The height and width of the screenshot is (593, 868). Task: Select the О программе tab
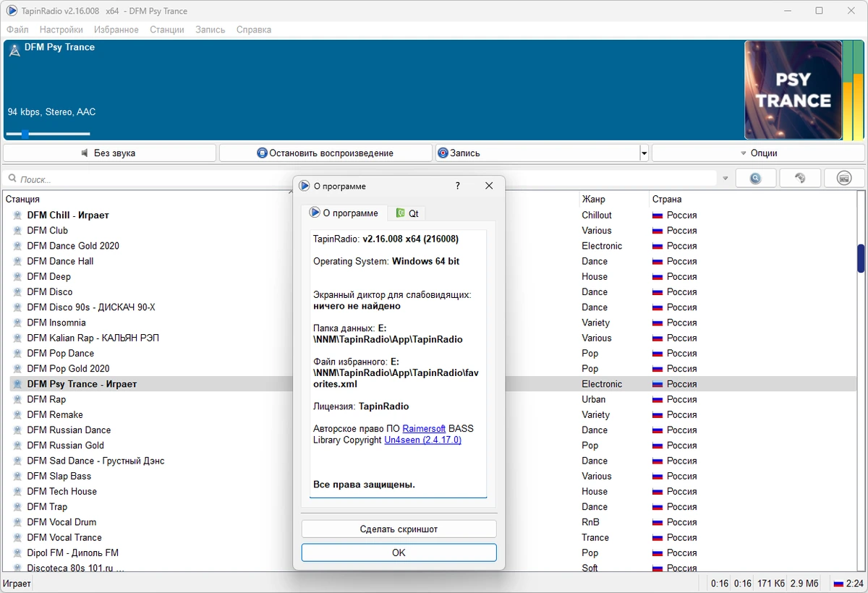[344, 213]
